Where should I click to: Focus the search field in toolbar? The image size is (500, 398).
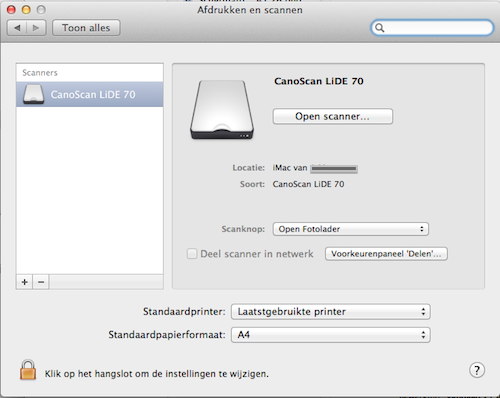(x=432, y=28)
